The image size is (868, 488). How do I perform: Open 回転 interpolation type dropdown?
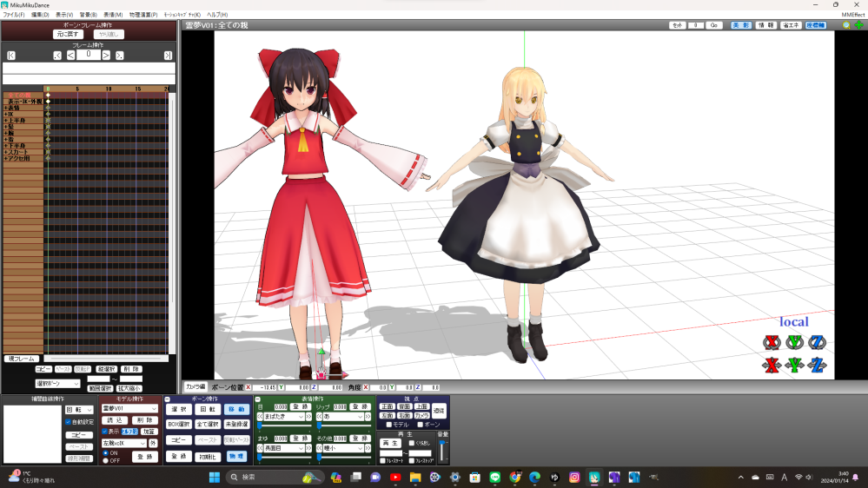78,410
